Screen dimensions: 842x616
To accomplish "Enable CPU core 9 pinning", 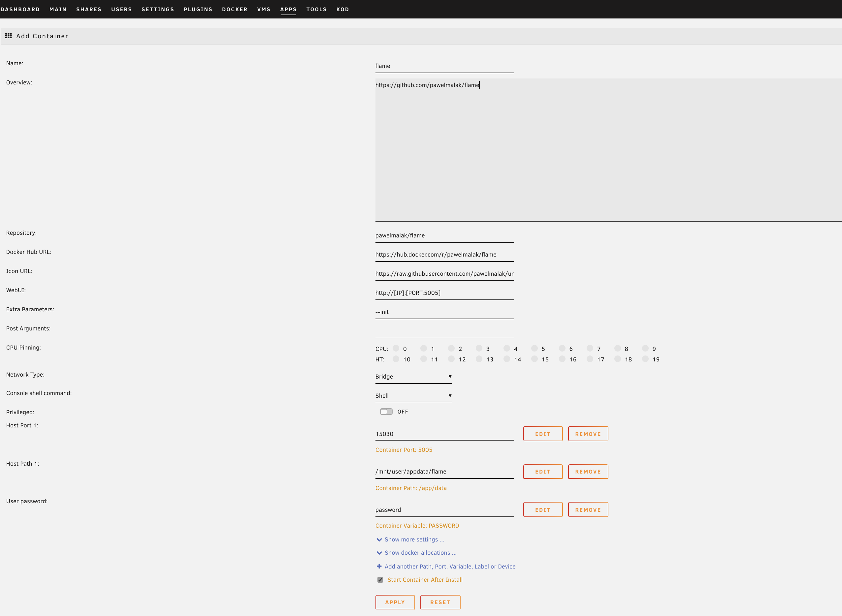I will click(645, 348).
